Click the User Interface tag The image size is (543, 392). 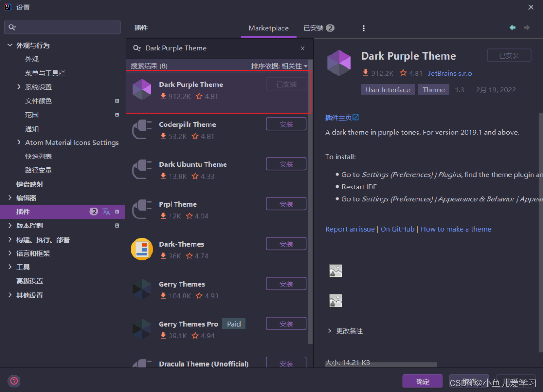(388, 89)
